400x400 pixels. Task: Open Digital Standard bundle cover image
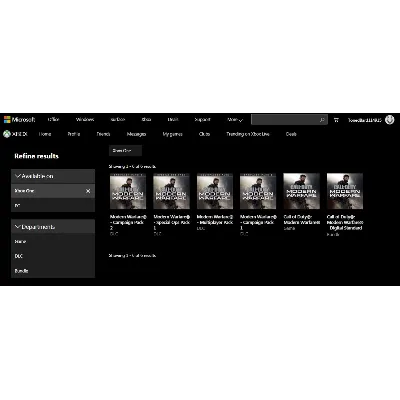point(345,191)
